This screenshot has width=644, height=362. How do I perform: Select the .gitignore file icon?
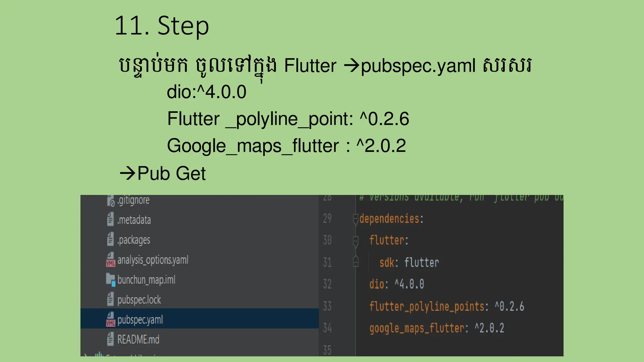point(111,200)
